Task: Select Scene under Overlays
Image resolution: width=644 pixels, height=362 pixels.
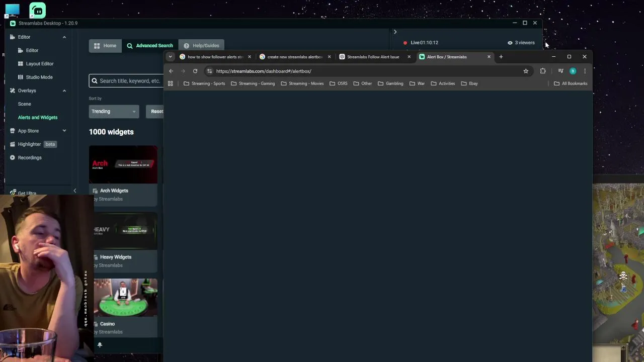Action: (25, 104)
